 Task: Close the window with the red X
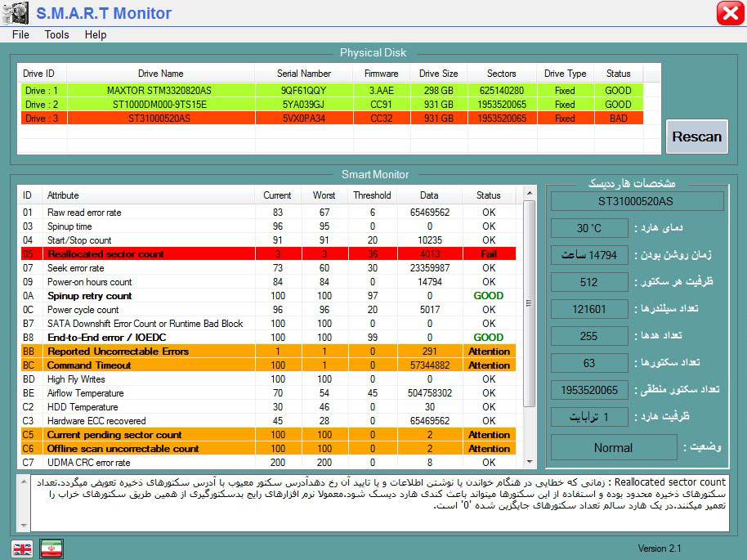tap(731, 13)
